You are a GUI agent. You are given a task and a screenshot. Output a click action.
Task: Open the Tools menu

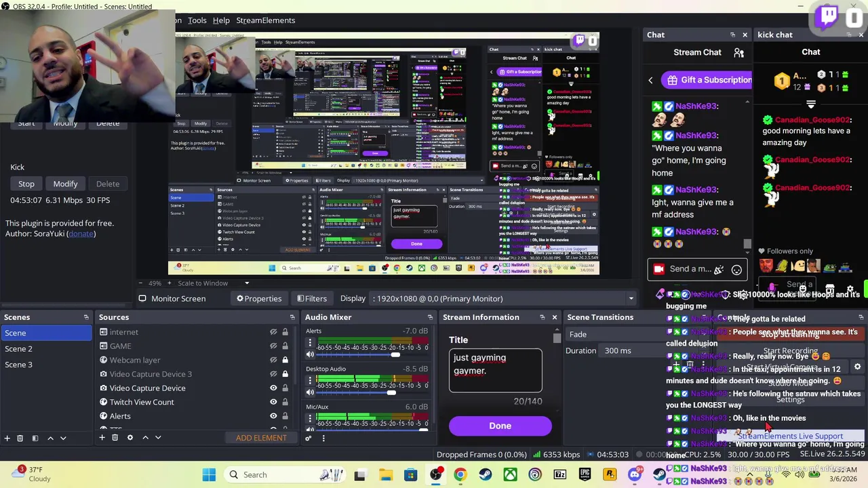pos(197,20)
